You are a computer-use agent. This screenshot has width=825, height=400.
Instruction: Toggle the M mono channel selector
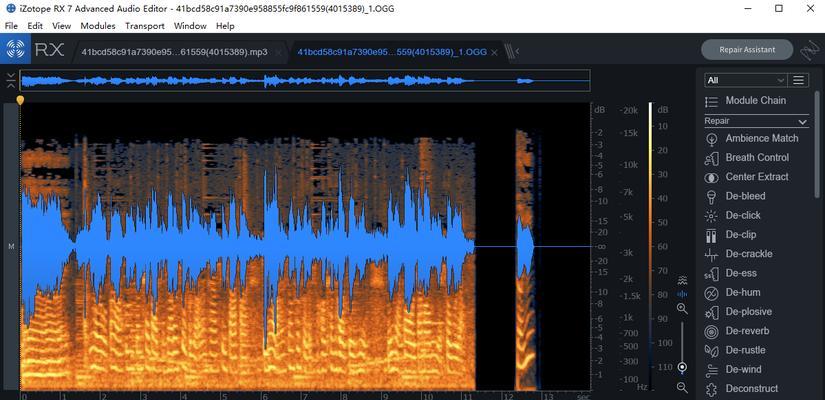pos(11,246)
